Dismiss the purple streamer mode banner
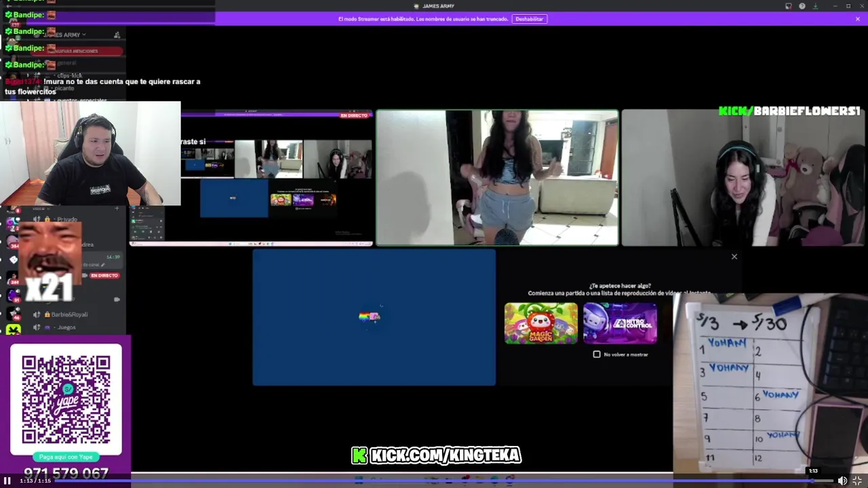The image size is (868, 488). click(x=858, y=19)
